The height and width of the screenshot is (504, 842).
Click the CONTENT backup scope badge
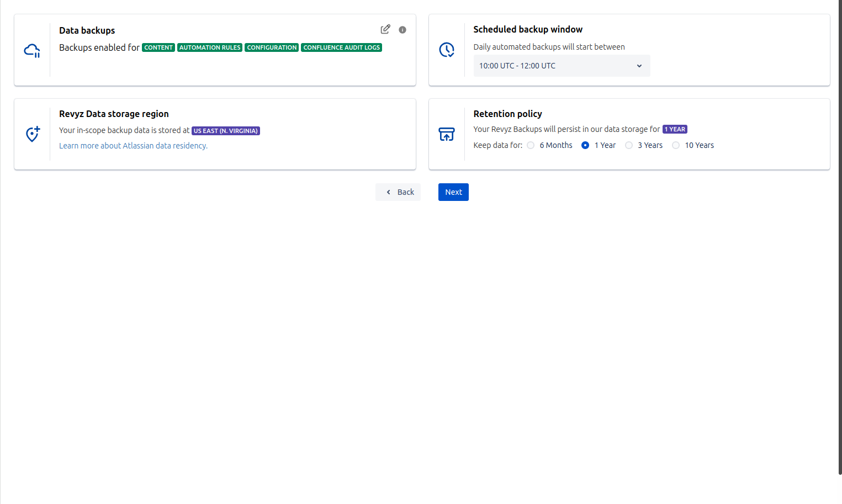pos(158,47)
